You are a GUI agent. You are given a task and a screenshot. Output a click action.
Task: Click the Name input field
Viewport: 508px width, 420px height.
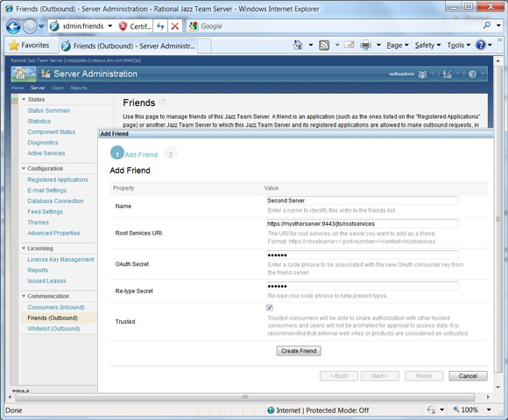(363, 200)
